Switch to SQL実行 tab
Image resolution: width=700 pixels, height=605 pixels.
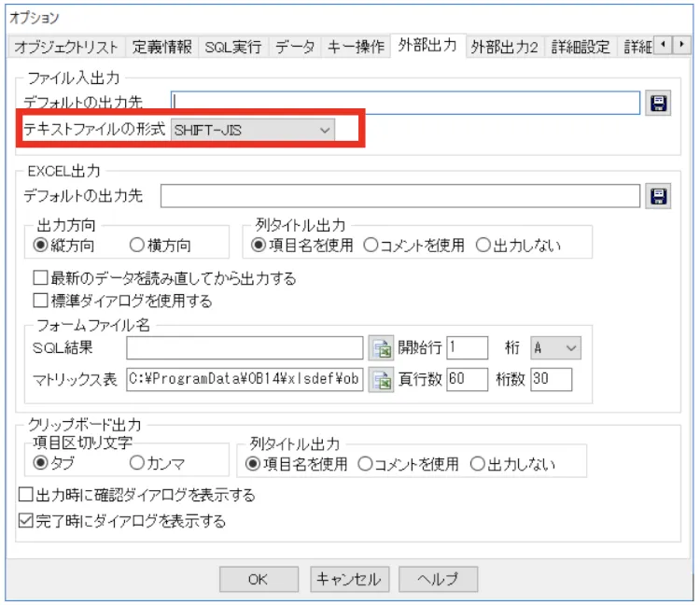(233, 47)
